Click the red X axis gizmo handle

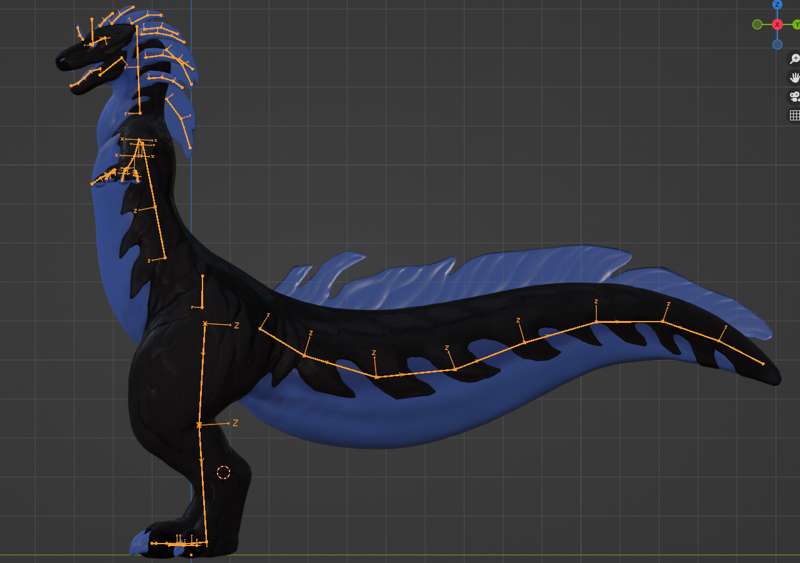pyautogui.click(x=777, y=25)
